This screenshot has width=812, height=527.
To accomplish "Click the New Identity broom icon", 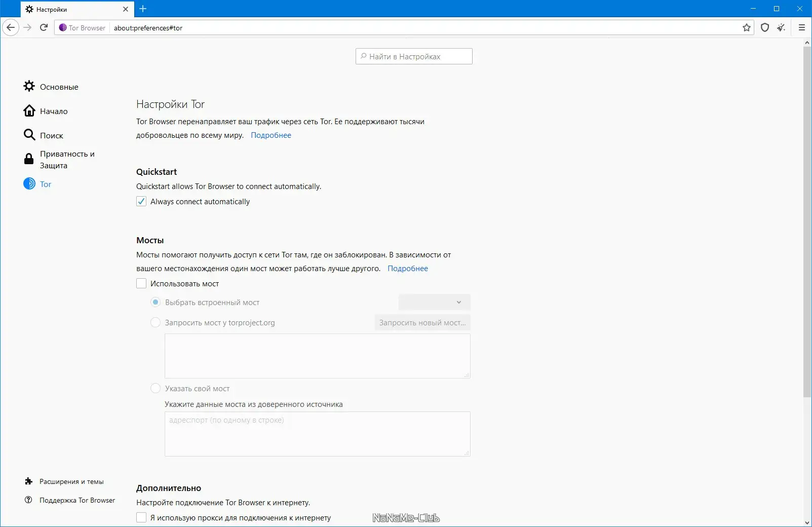I will [x=781, y=28].
